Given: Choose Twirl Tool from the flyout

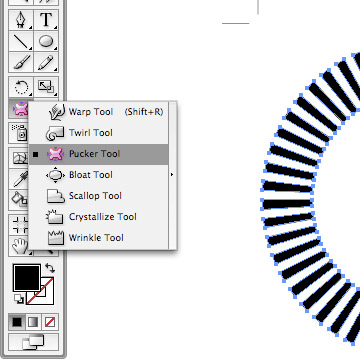Looking at the screenshot, I should click(x=99, y=133).
